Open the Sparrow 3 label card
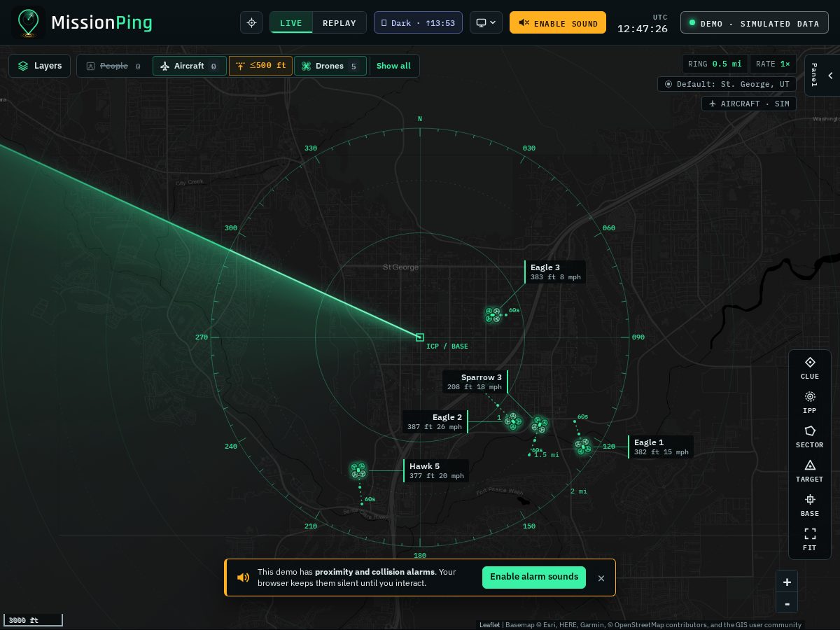Viewport: 840px width, 630px height. point(475,381)
